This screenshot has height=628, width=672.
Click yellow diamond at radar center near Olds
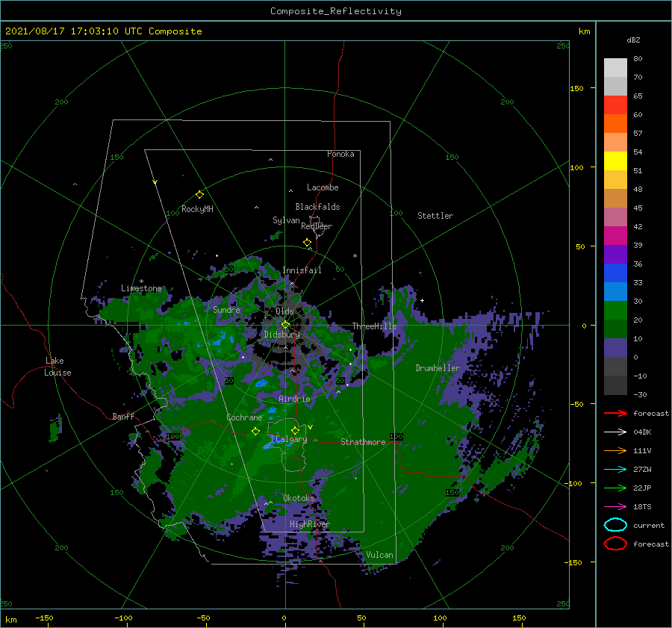[x=285, y=325]
